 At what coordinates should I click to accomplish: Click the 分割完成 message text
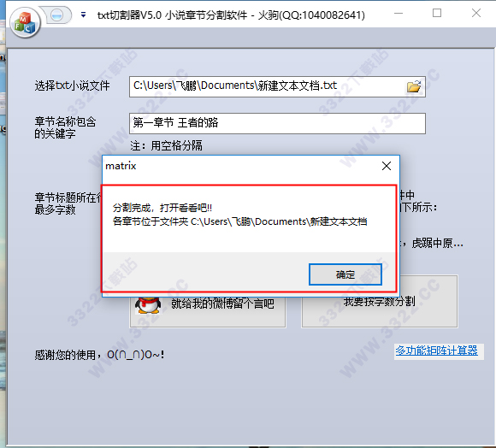[x=162, y=208]
